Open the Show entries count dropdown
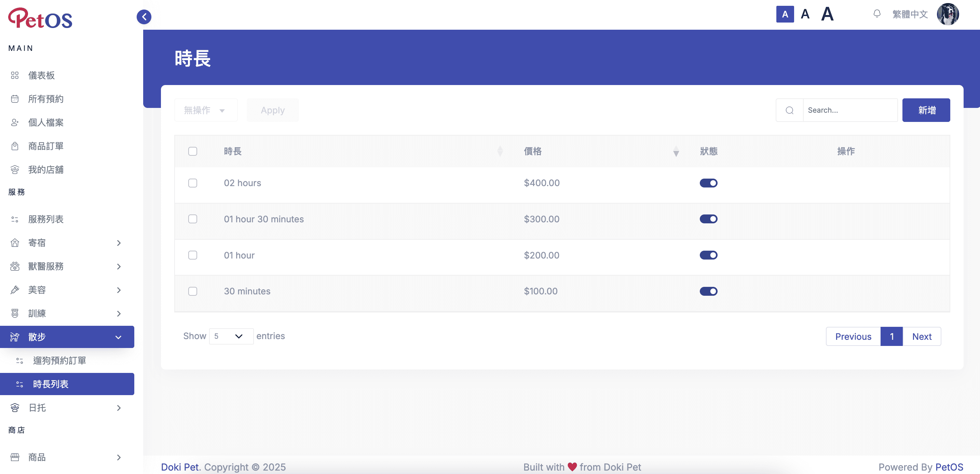The height and width of the screenshot is (474, 980). coord(231,336)
